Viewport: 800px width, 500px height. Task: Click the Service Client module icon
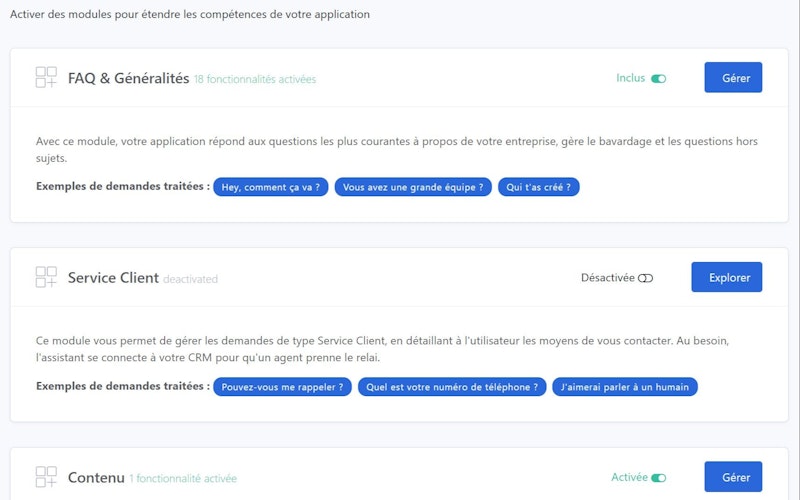(46, 277)
